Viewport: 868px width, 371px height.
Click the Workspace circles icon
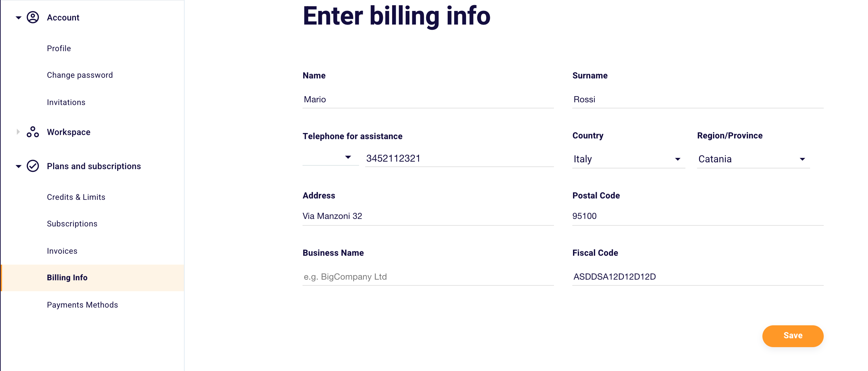pyautogui.click(x=33, y=132)
